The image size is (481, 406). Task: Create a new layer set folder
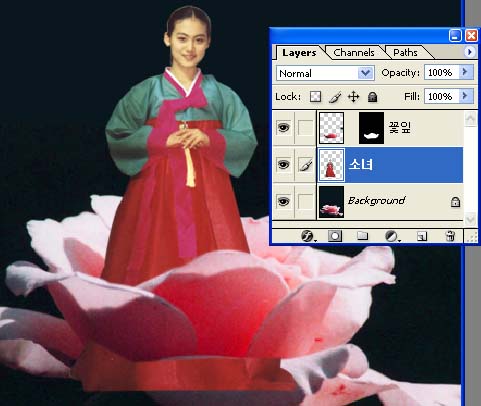click(362, 236)
